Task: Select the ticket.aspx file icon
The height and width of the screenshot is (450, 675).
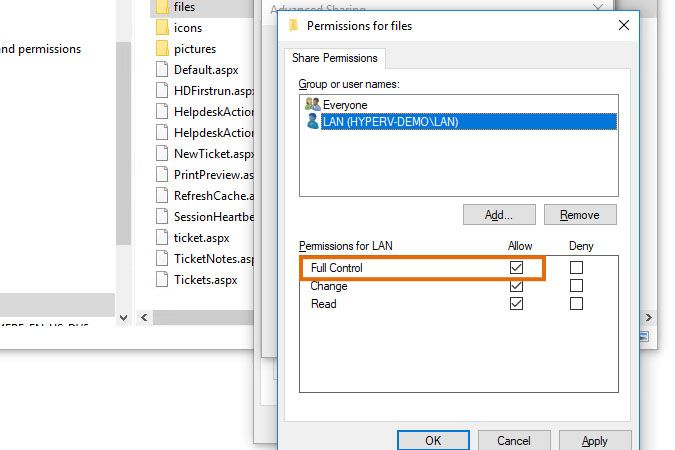Action: click(x=162, y=237)
